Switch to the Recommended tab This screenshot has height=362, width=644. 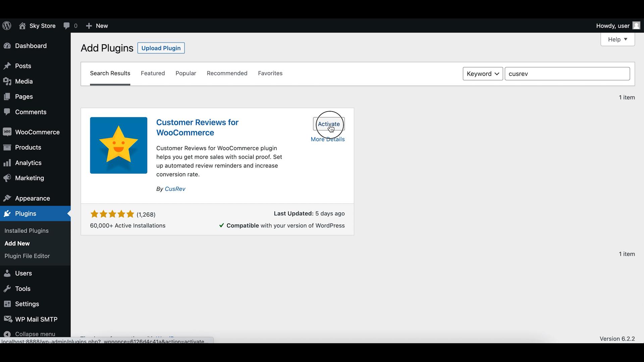tap(227, 73)
